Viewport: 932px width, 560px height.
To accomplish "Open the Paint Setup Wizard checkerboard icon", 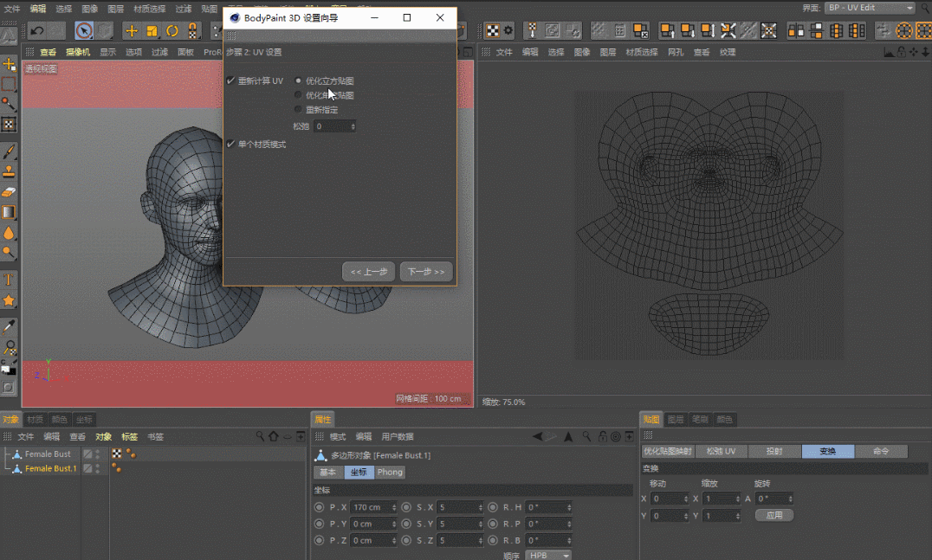I will pos(493,31).
